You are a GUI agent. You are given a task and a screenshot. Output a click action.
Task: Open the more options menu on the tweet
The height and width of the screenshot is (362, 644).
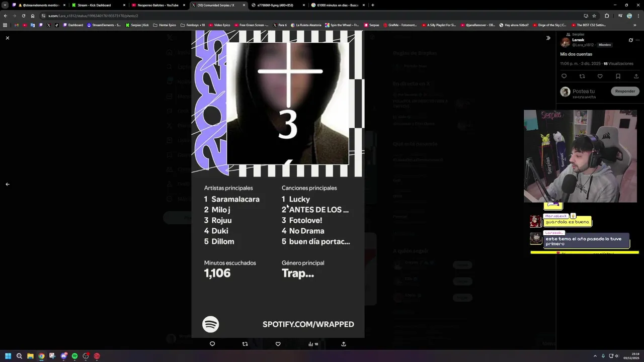coord(637,40)
